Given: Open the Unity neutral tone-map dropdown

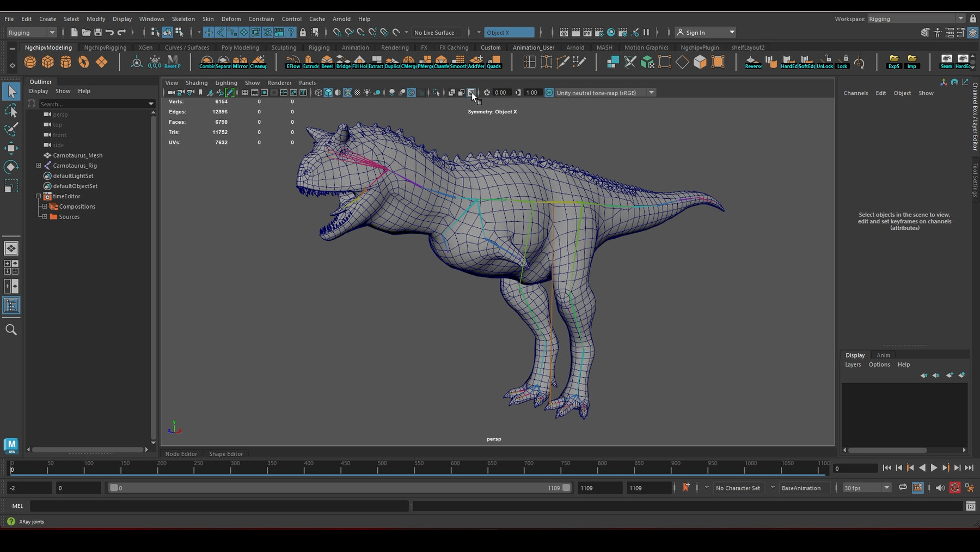Looking at the screenshot, I should [605, 93].
